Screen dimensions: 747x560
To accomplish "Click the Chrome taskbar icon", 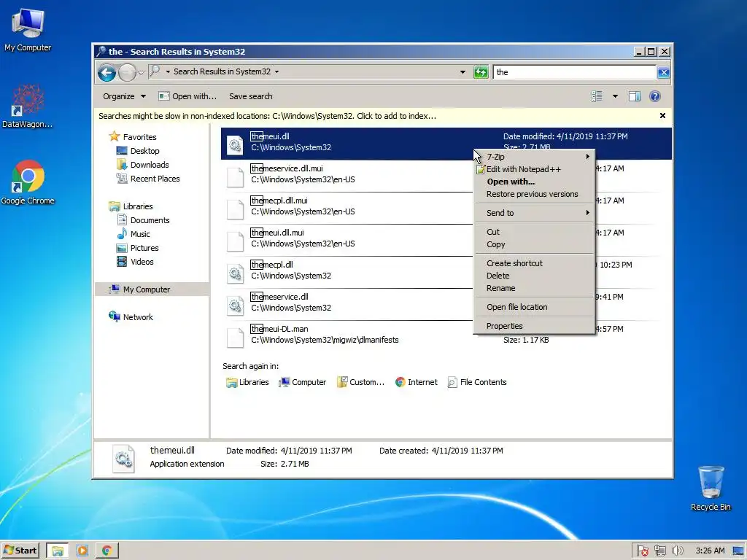I will (107, 551).
